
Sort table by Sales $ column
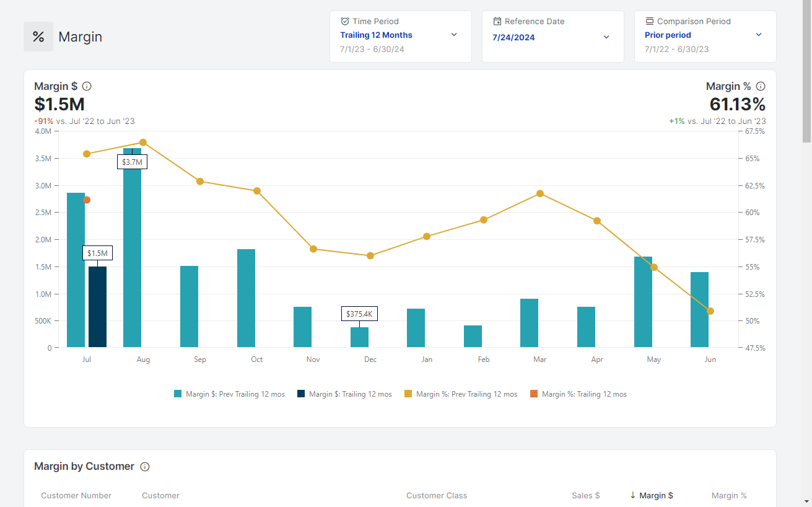(585, 495)
